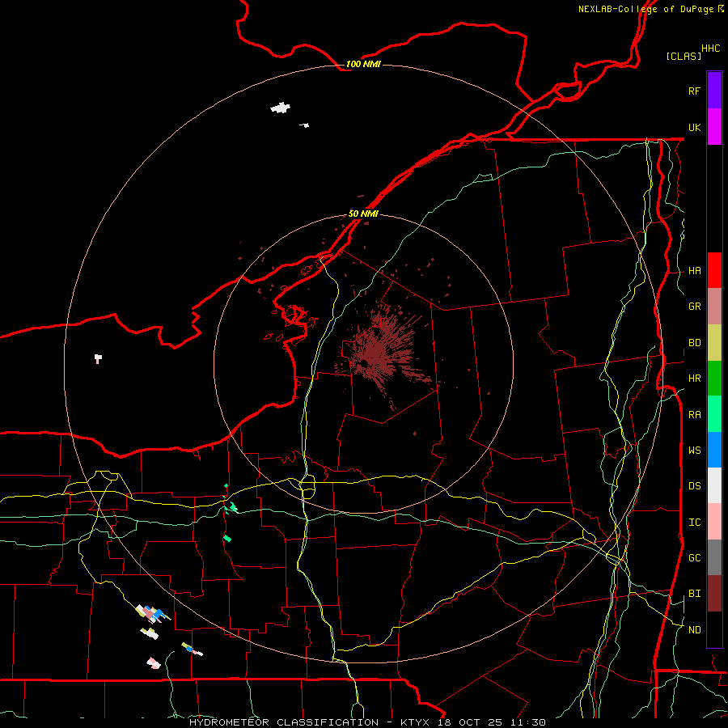Click the 'RA' legend label
The image size is (728, 728).
[694, 415]
